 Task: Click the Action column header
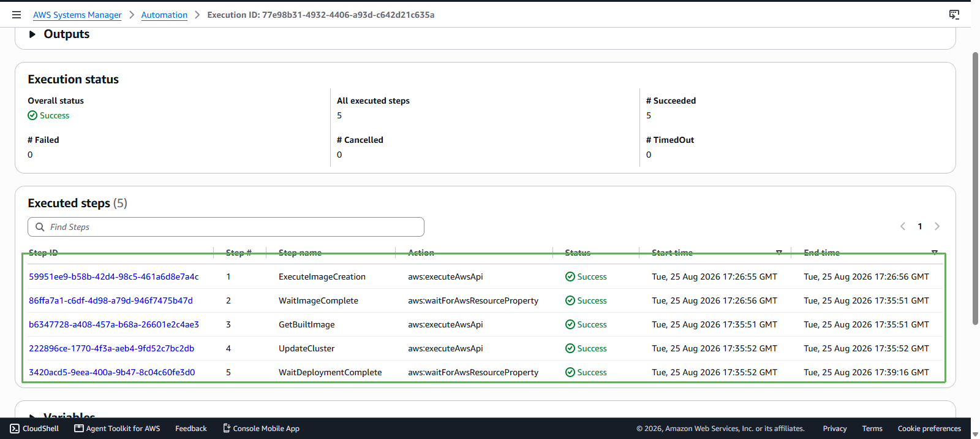pos(421,253)
